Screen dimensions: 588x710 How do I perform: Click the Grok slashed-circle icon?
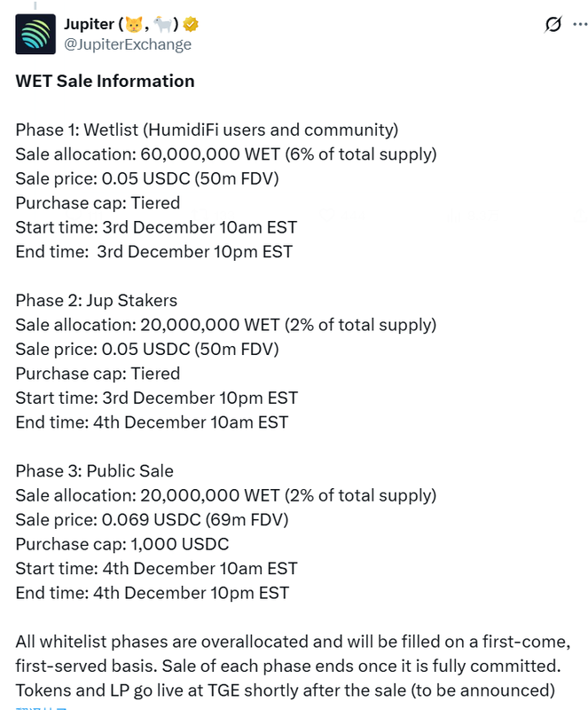point(553,25)
